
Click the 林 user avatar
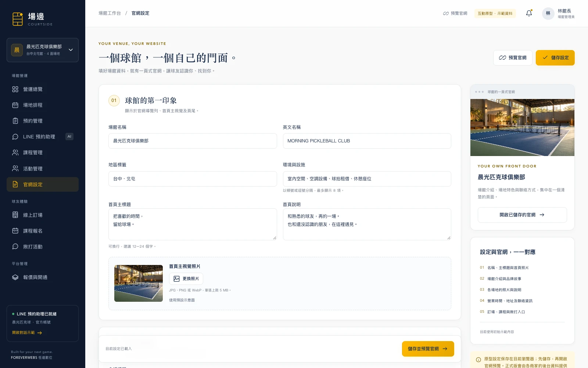coord(548,13)
